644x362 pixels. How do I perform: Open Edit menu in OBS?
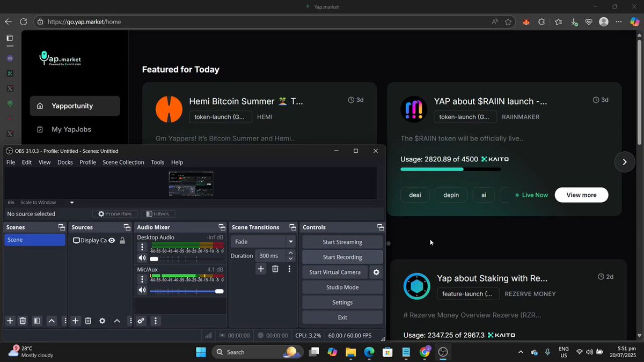coord(27,162)
